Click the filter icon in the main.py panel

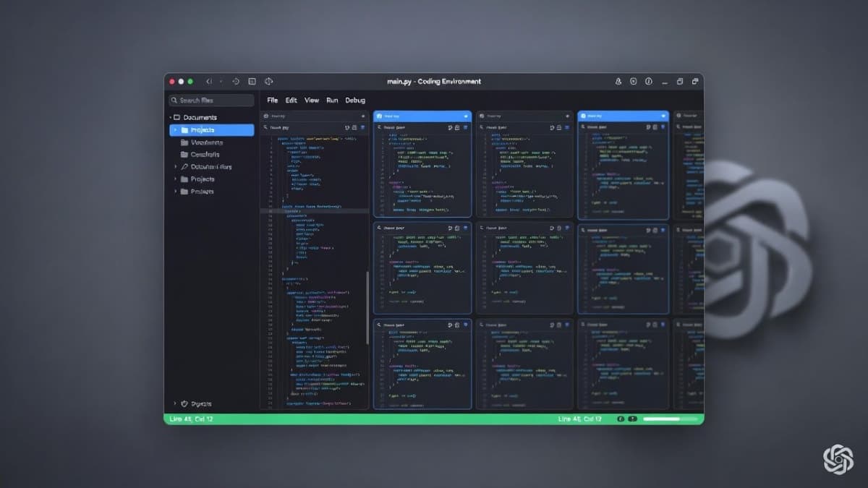pos(363,127)
